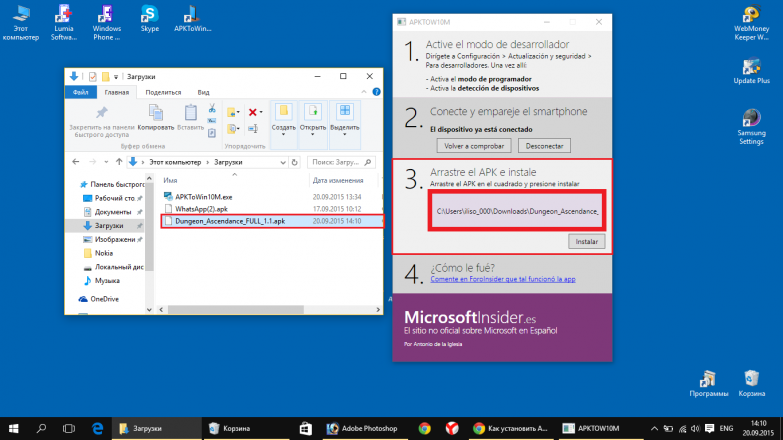This screenshot has width=783, height=440.
Task: Click Instalar button
Action: (x=586, y=241)
